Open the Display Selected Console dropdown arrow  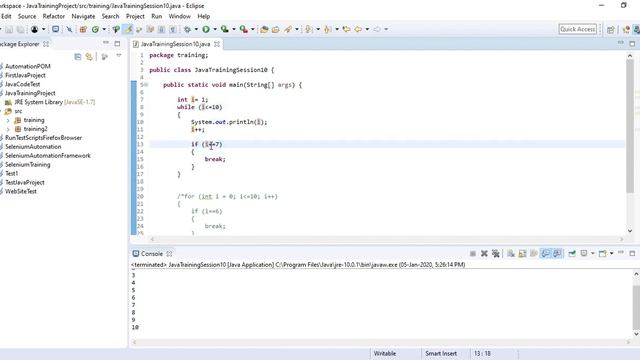(x=593, y=253)
